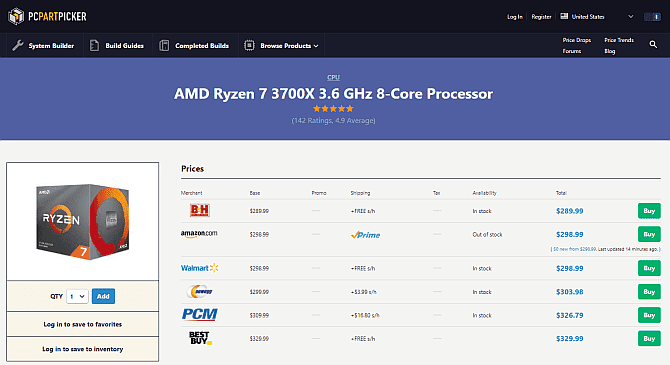
Task: Click the CPU category link
Action: click(333, 77)
